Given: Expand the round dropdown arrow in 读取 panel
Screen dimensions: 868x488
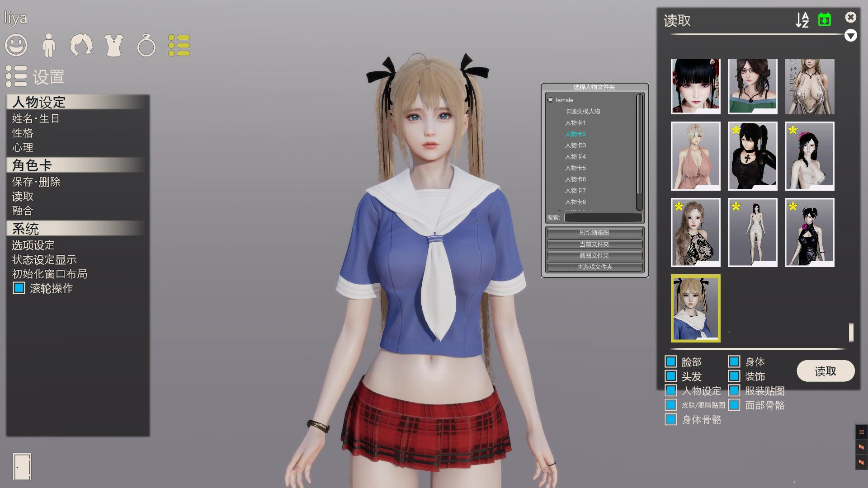Looking at the screenshot, I should (850, 36).
